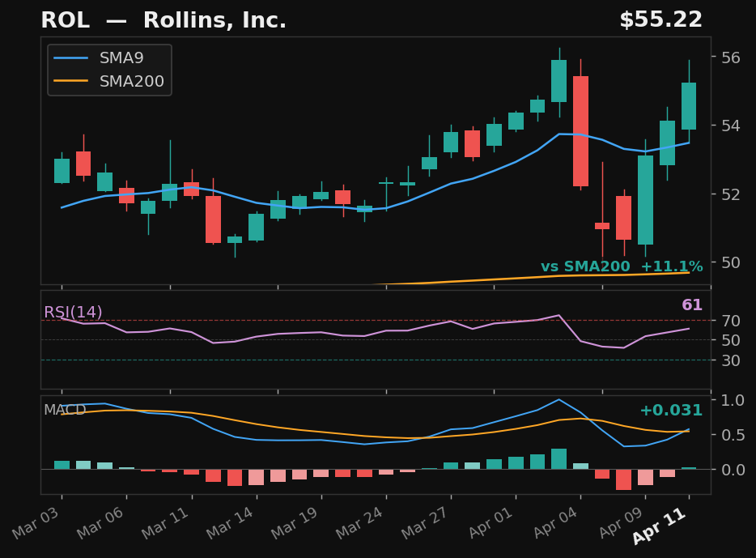Click the 50 price axis label
Viewport: 756px width, 558px height.
730,262
